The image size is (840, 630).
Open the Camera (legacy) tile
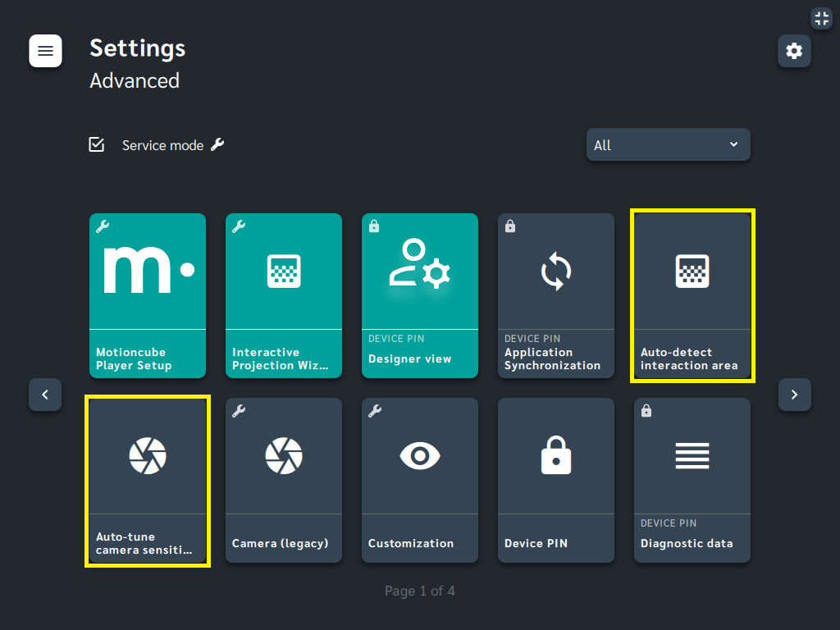tap(283, 481)
